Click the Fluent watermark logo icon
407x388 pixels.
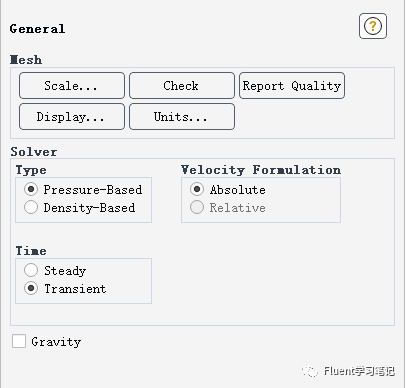click(x=310, y=371)
